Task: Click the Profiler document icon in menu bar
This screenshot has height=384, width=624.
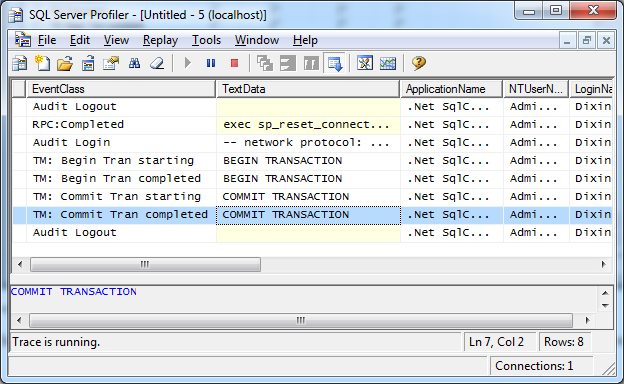Action: [x=23, y=40]
